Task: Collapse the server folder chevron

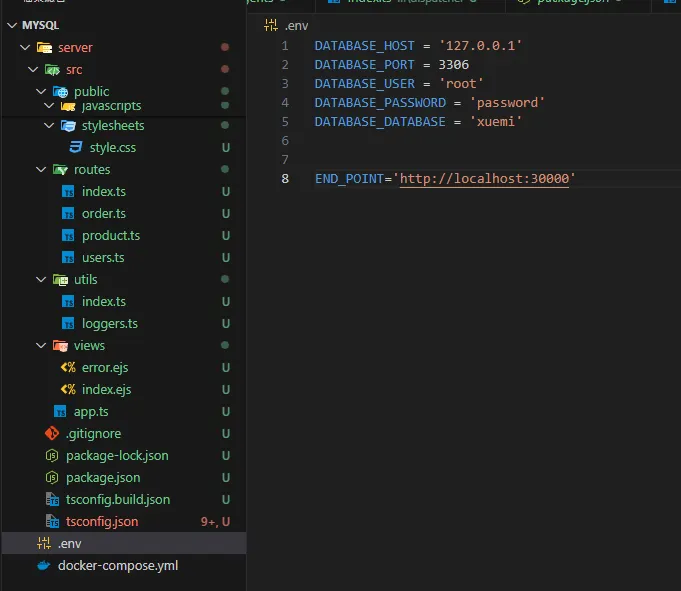Action: (x=25, y=47)
